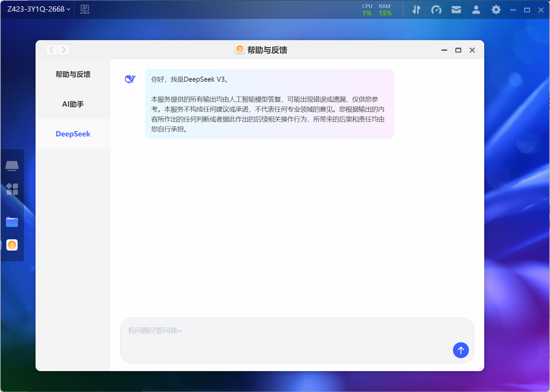The width and height of the screenshot is (550, 392).
Task: Click the 你好，我是DeepSeek V3 greeting text
Action: [x=189, y=79]
